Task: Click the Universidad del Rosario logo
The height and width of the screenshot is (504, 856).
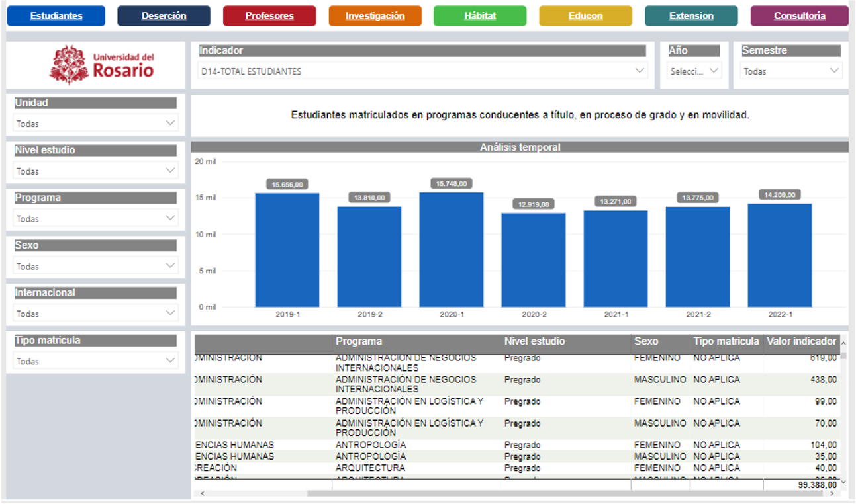Action: (x=101, y=65)
